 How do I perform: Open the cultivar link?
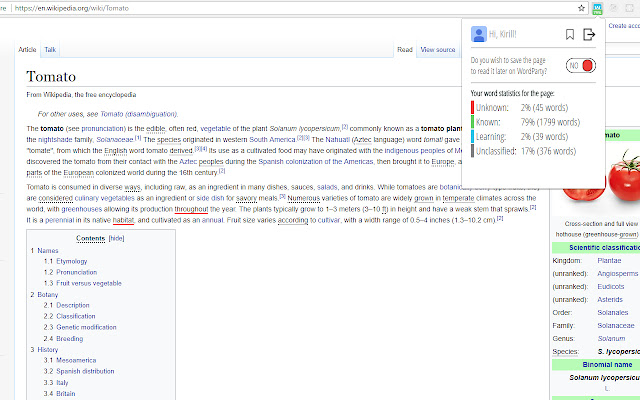tap(329, 220)
